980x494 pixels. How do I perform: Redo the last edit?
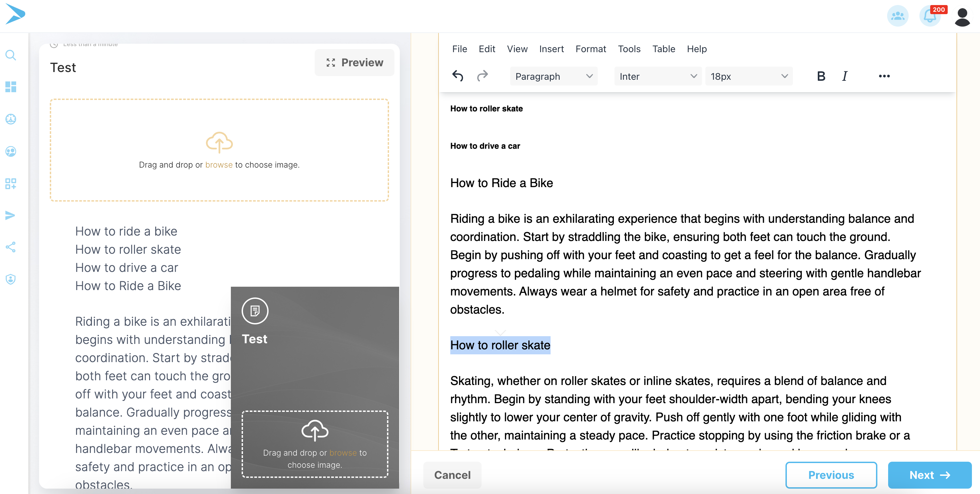click(x=482, y=76)
